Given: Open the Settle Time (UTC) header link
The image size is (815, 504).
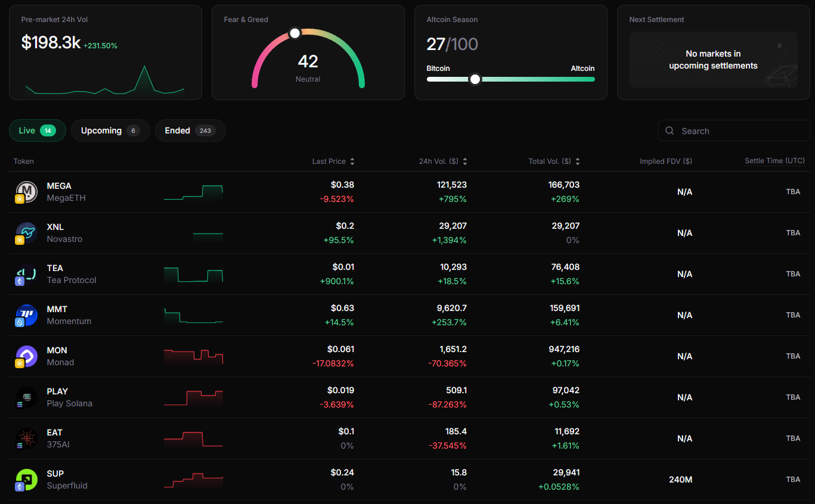Looking at the screenshot, I should click(774, 161).
